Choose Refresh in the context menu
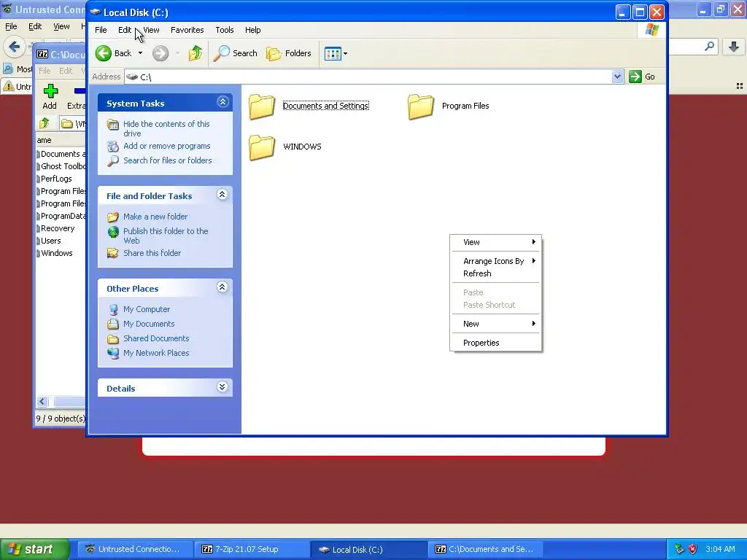The image size is (747, 560). tap(496, 274)
